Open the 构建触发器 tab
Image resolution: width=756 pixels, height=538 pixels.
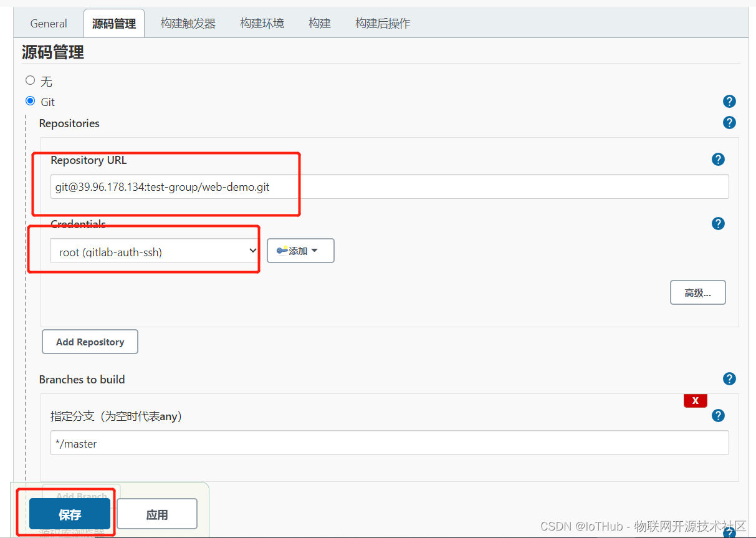tap(188, 24)
